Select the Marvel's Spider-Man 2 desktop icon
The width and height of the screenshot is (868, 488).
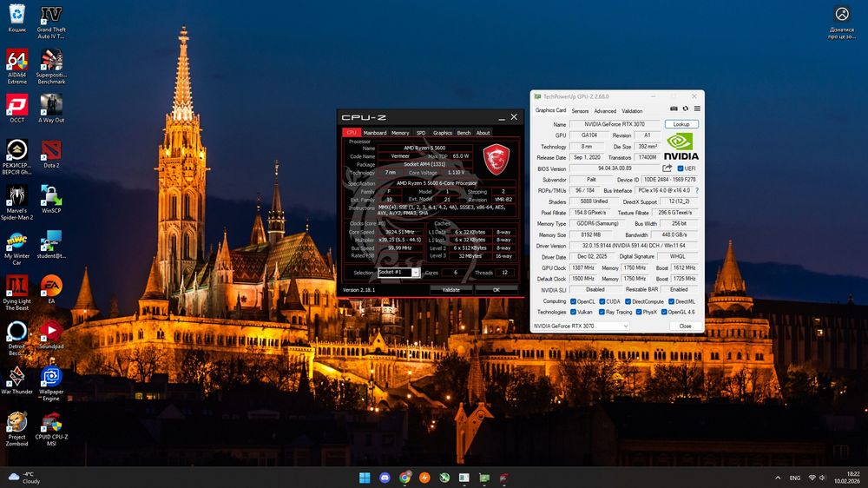pos(17,202)
